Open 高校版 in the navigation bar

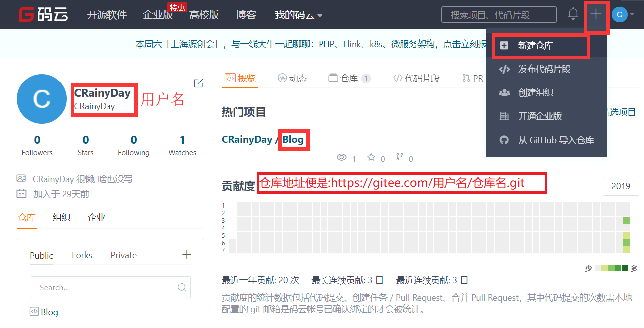coord(204,15)
